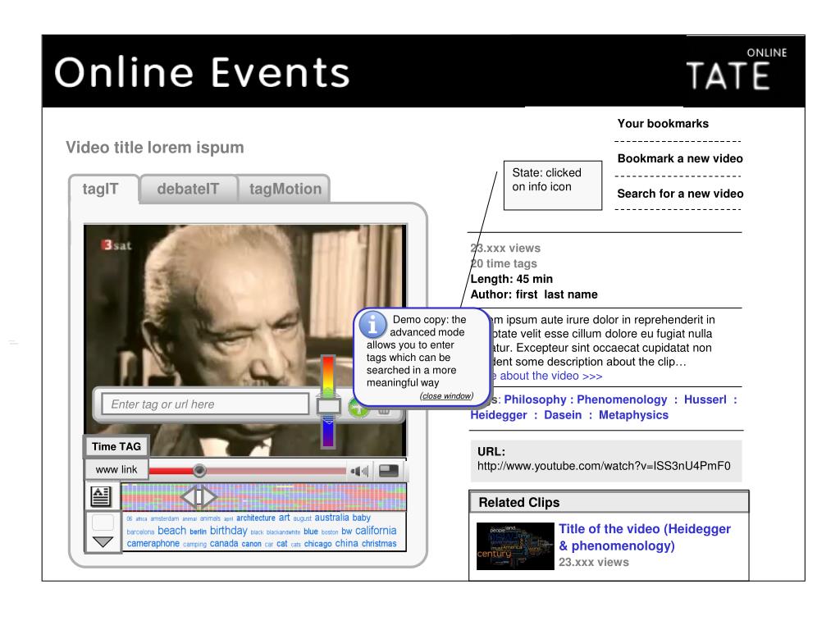The width and height of the screenshot is (840, 630).
Task: Open the debateIT tab
Action: point(188,189)
